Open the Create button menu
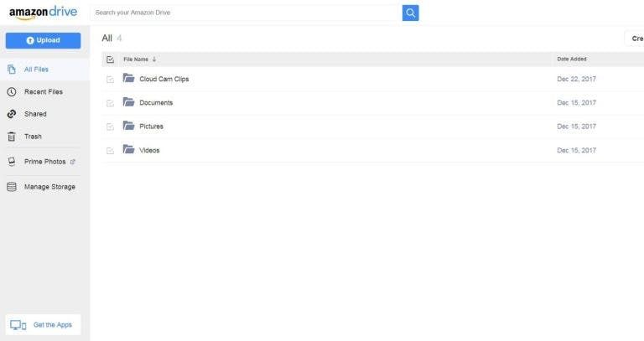The image size is (644, 341). pos(636,39)
